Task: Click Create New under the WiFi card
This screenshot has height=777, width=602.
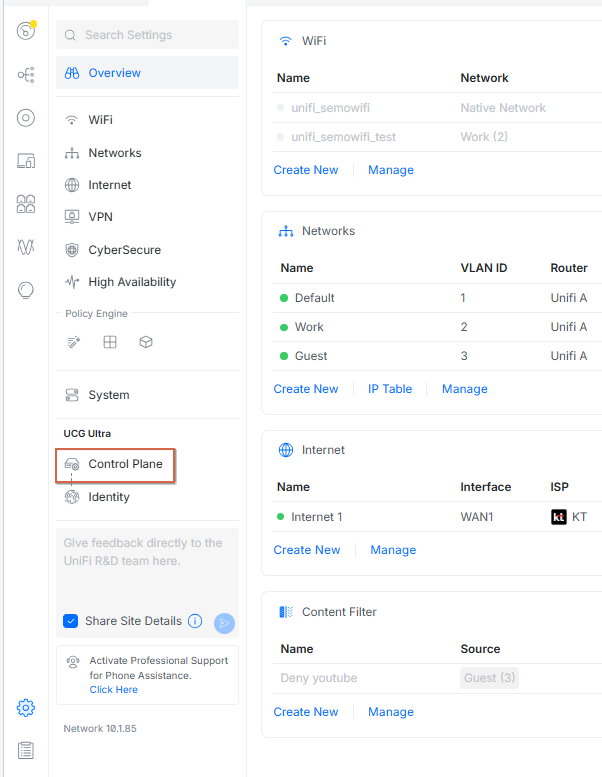Action: point(306,170)
